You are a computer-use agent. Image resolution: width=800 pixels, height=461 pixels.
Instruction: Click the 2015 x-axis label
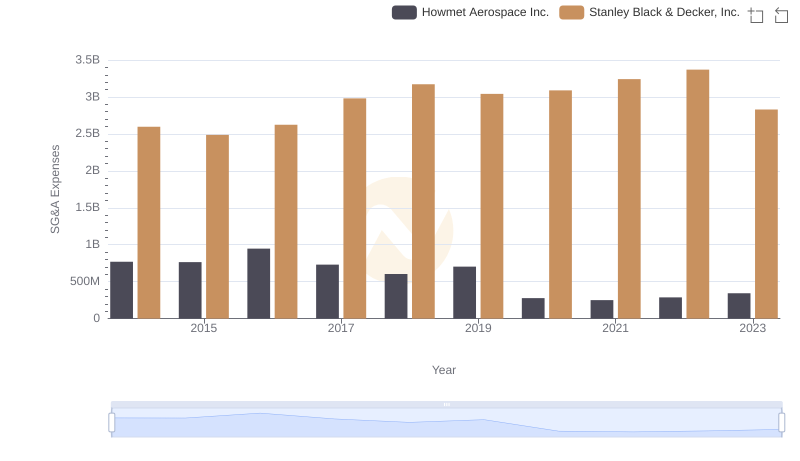204,328
